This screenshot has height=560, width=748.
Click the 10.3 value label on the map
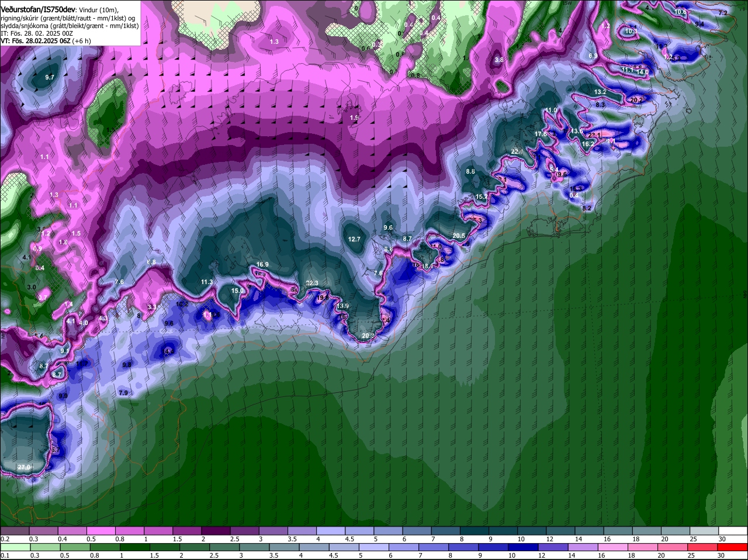[x=631, y=30]
